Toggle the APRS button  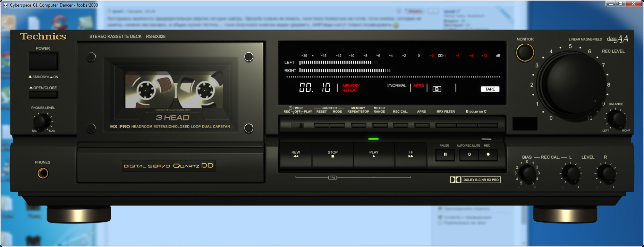[422, 125]
